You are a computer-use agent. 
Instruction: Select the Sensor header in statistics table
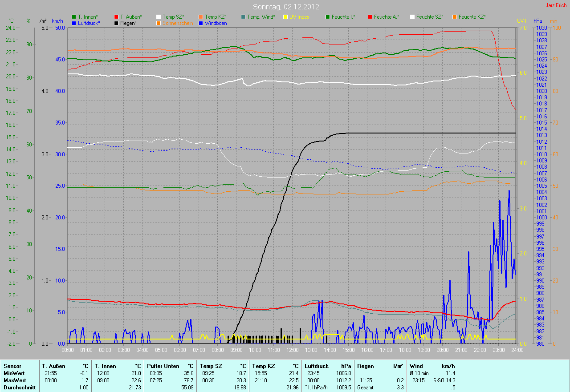tap(12, 366)
